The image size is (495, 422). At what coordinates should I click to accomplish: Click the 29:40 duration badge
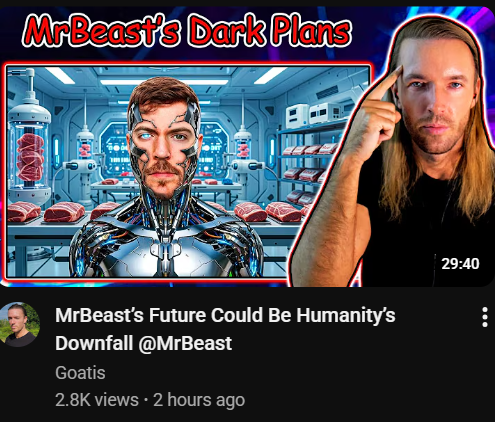tap(460, 264)
